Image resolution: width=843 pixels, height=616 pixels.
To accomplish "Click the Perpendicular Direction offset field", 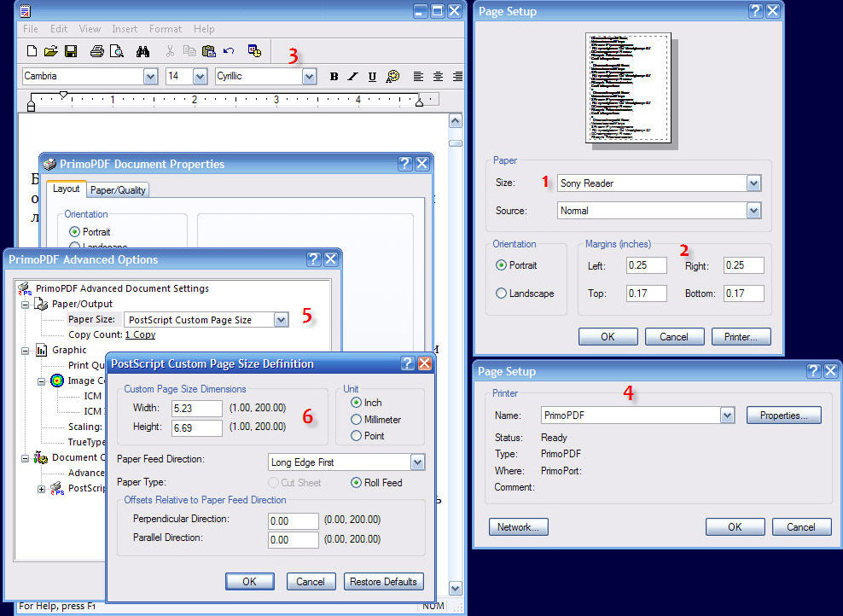I will pyautogui.click(x=294, y=520).
